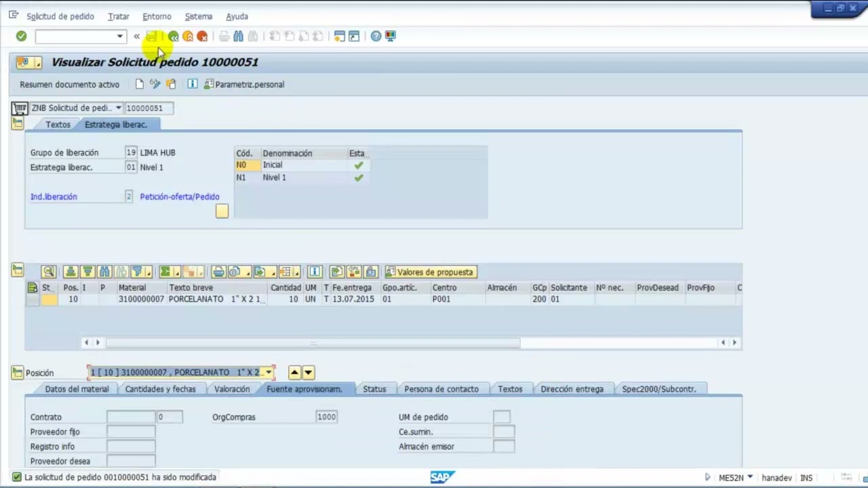Image resolution: width=868 pixels, height=488 pixels.
Task: Click the requisition number field 10000051
Action: [149, 108]
